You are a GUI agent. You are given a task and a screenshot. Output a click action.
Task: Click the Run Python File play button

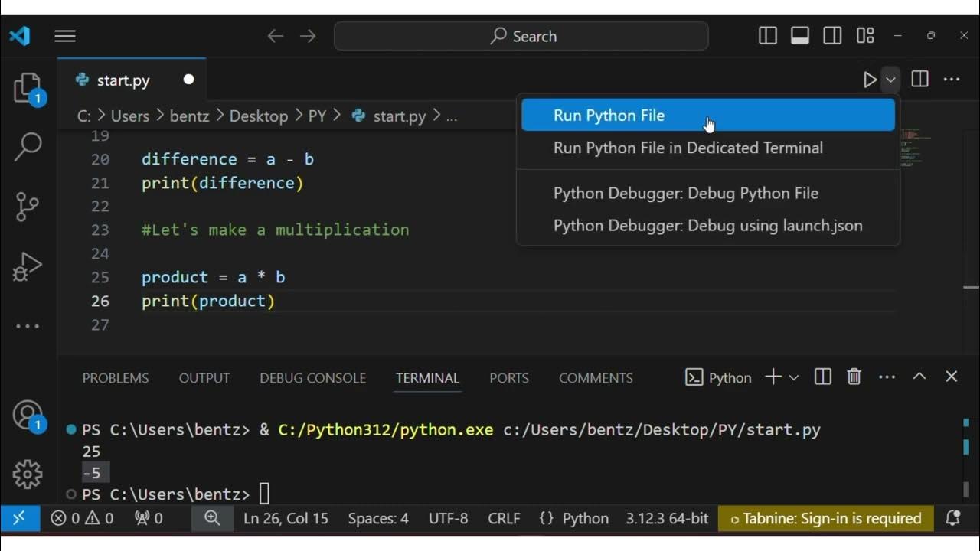point(870,80)
